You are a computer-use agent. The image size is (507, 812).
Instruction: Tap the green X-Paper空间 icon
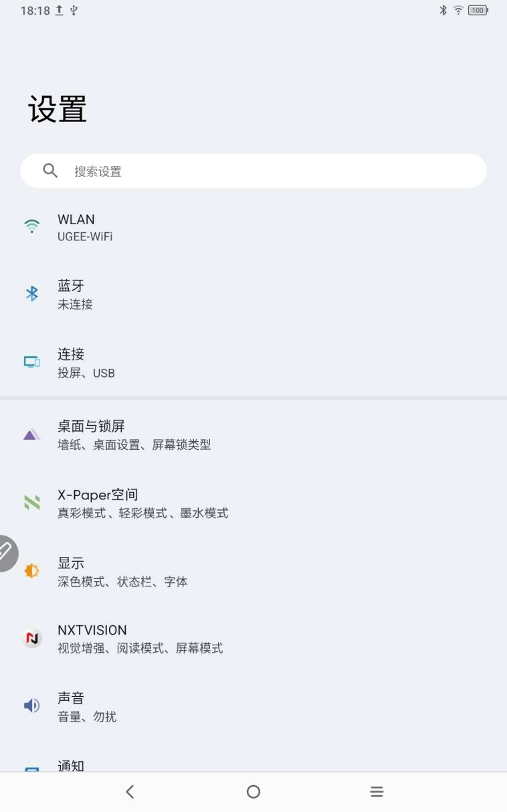tap(31, 503)
